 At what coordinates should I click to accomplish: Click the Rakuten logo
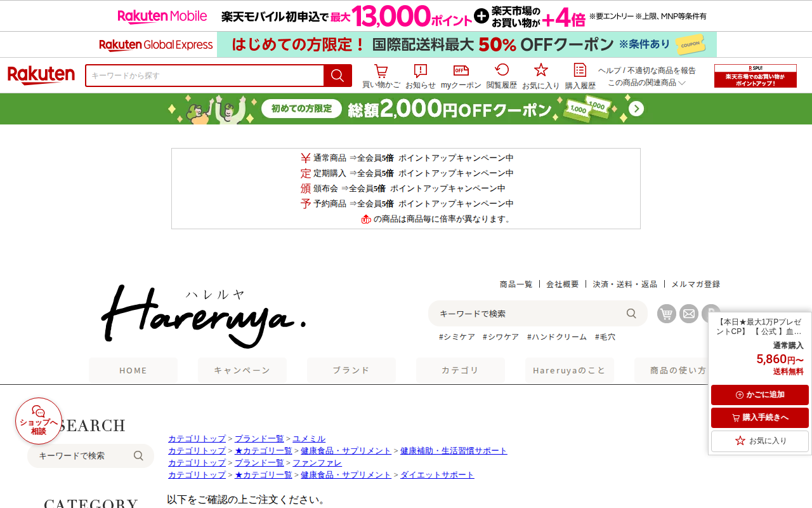41,76
